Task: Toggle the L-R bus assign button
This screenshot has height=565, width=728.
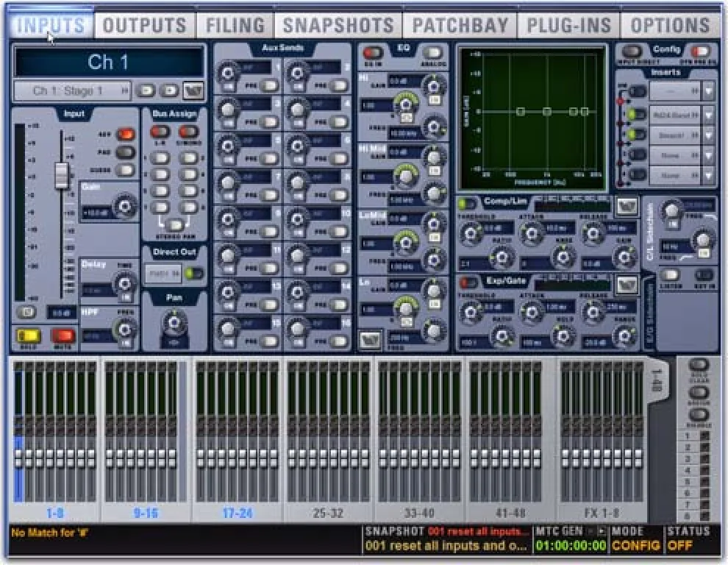Action: click(160, 132)
